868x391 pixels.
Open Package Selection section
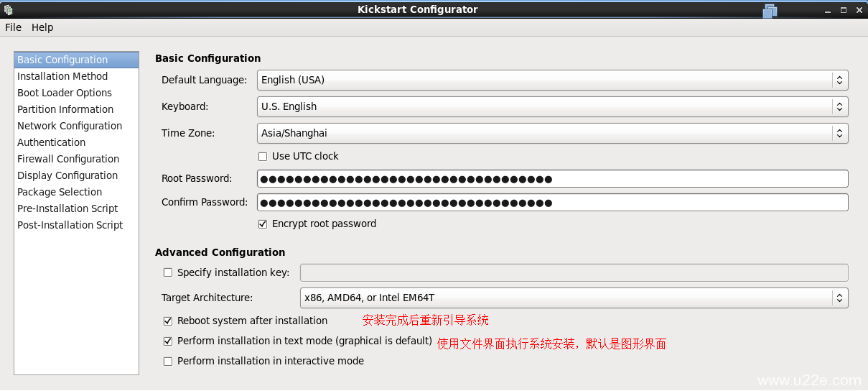click(76, 192)
